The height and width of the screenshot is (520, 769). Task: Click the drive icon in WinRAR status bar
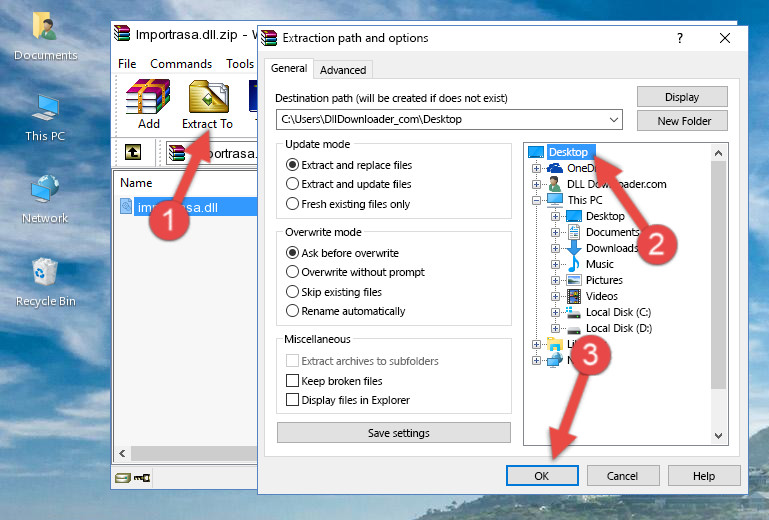122,477
